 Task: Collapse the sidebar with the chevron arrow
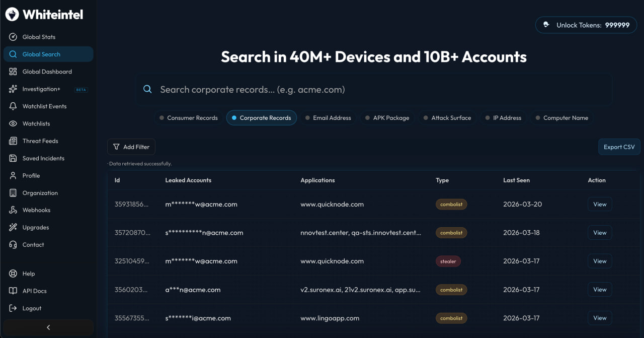click(x=48, y=327)
